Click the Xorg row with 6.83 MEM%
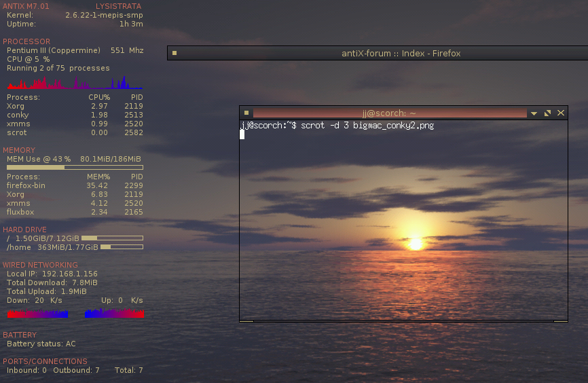The image size is (588, 383). [75, 194]
